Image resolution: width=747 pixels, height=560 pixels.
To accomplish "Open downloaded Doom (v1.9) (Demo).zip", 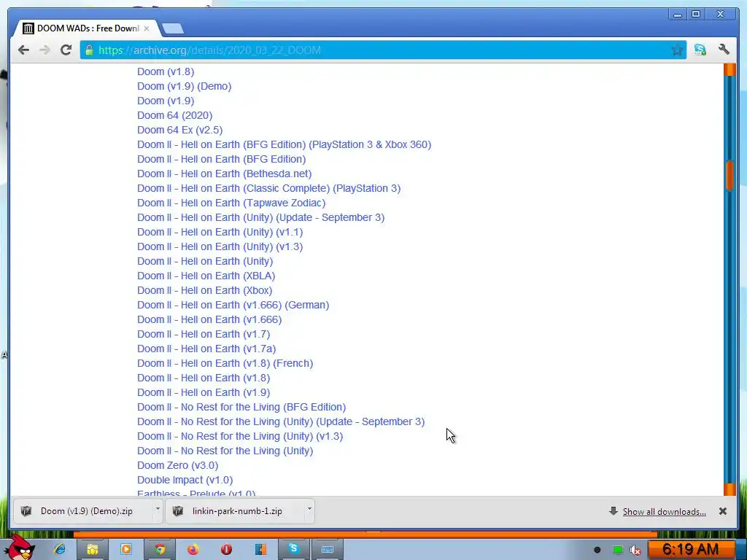I will [82, 511].
